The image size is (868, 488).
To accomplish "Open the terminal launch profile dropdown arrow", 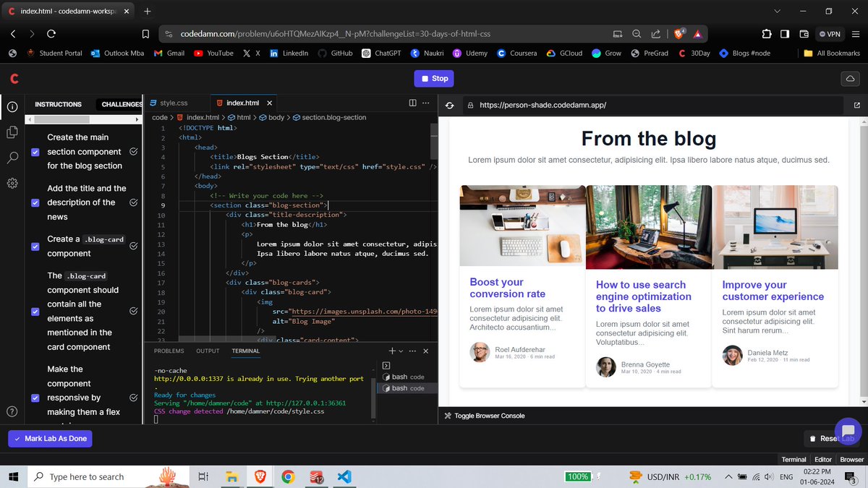I will coord(401,351).
